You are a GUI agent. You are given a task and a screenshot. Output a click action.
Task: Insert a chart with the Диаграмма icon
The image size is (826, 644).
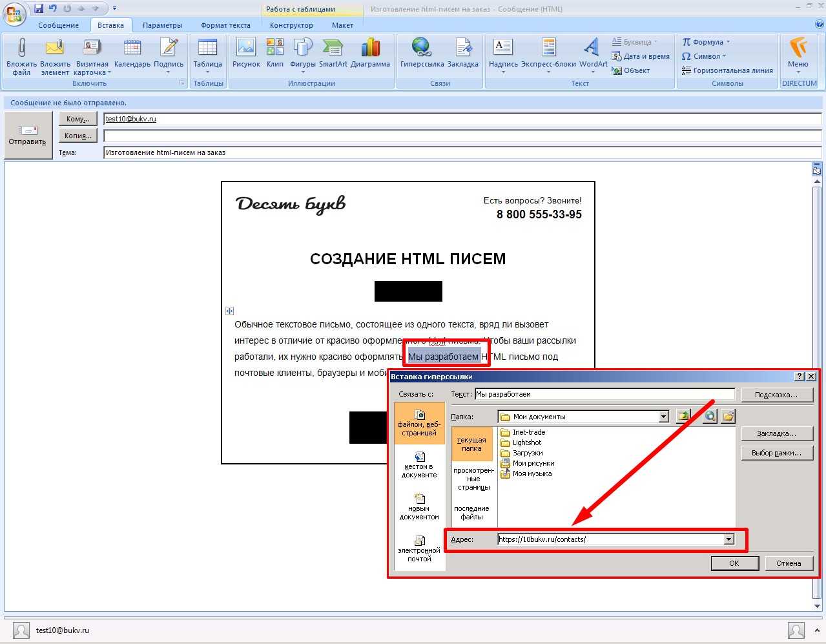(370, 49)
